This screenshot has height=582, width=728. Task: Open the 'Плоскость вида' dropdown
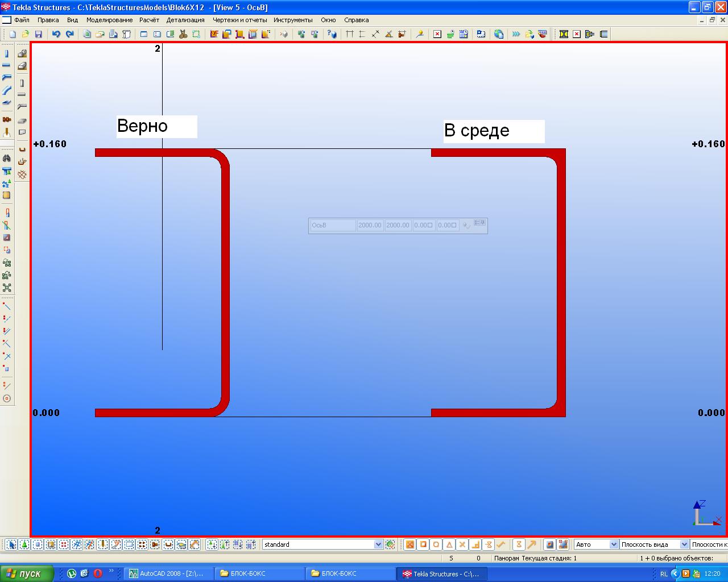pos(684,544)
